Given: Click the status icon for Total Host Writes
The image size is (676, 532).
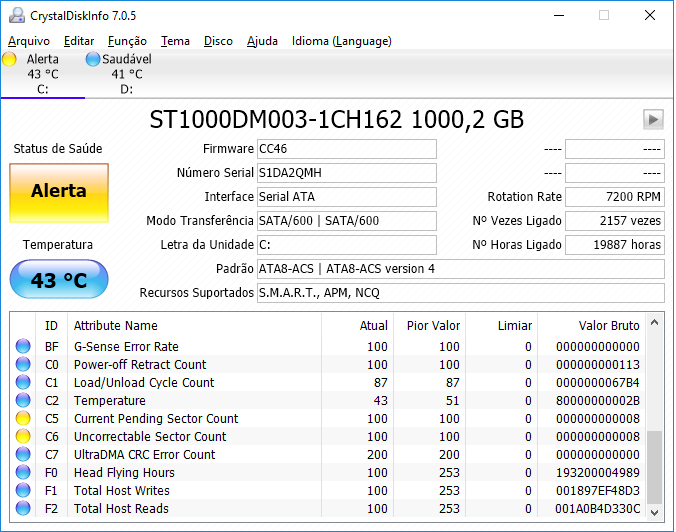Looking at the screenshot, I should pyautogui.click(x=23, y=490).
